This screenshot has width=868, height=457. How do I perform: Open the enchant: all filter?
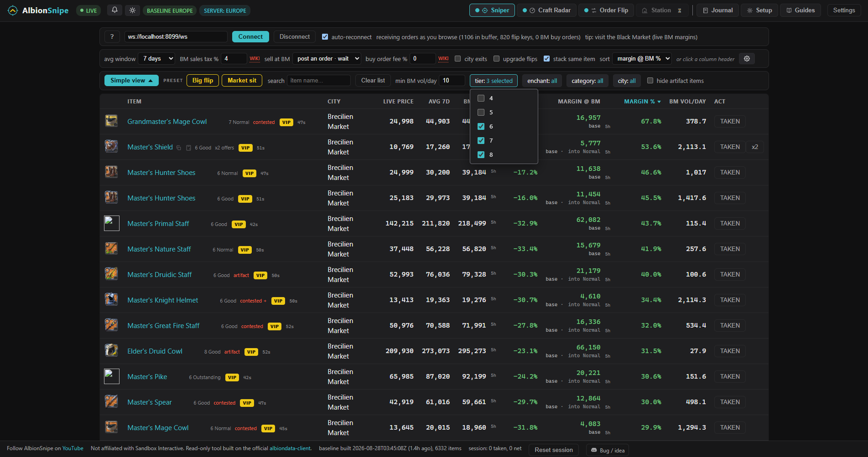[542, 81]
